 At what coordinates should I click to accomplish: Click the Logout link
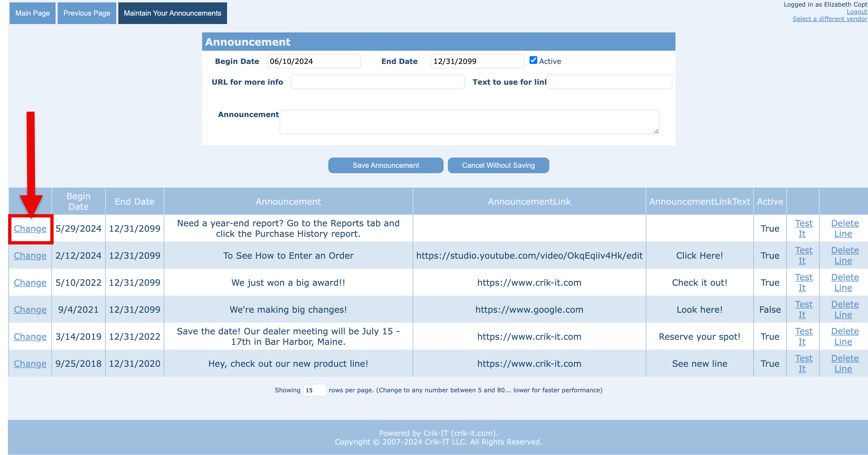pos(857,12)
